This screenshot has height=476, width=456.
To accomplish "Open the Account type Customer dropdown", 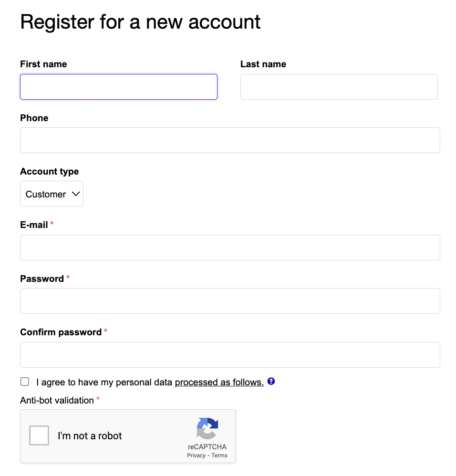I will [52, 194].
